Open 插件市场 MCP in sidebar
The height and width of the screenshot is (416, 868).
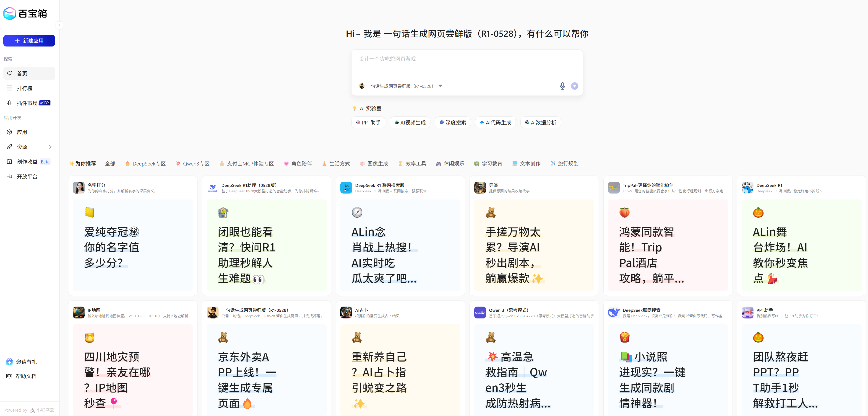coord(29,103)
